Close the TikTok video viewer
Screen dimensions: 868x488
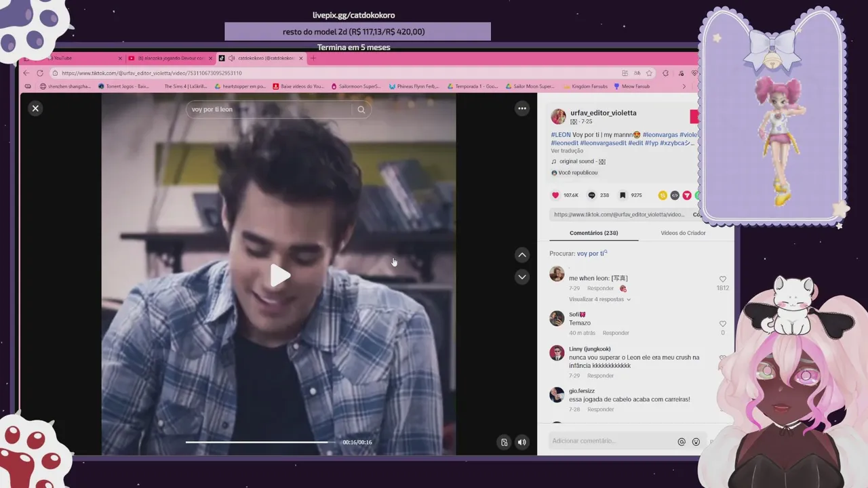[35, 108]
